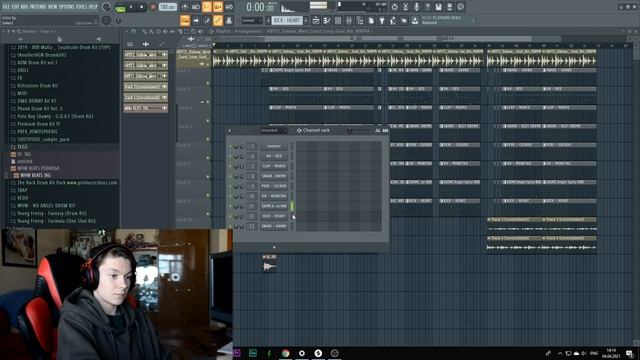Viewport: 640px width, 360px height.
Task: Click the HH - DEX channel button
Action: (x=274, y=156)
